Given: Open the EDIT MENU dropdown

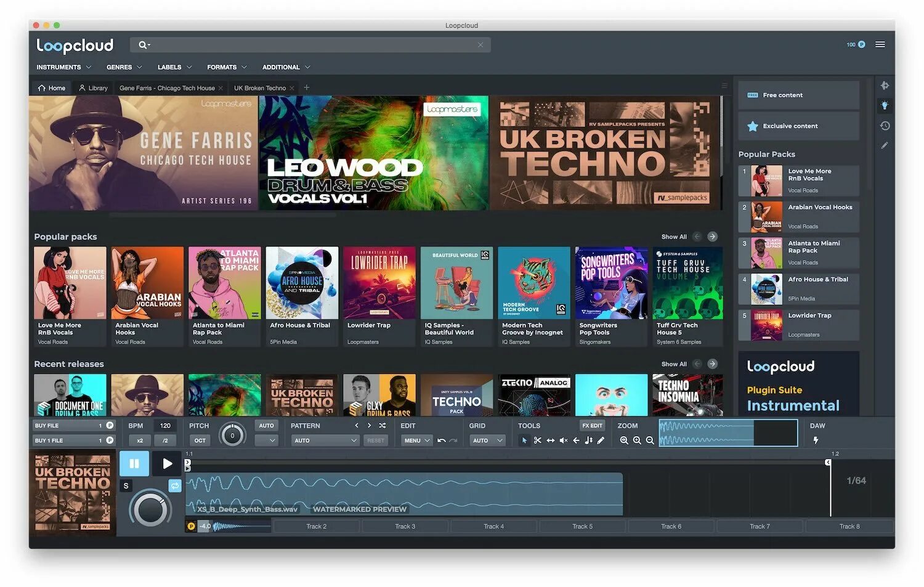Looking at the screenshot, I should pyautogui.click(x=417, y=440).
